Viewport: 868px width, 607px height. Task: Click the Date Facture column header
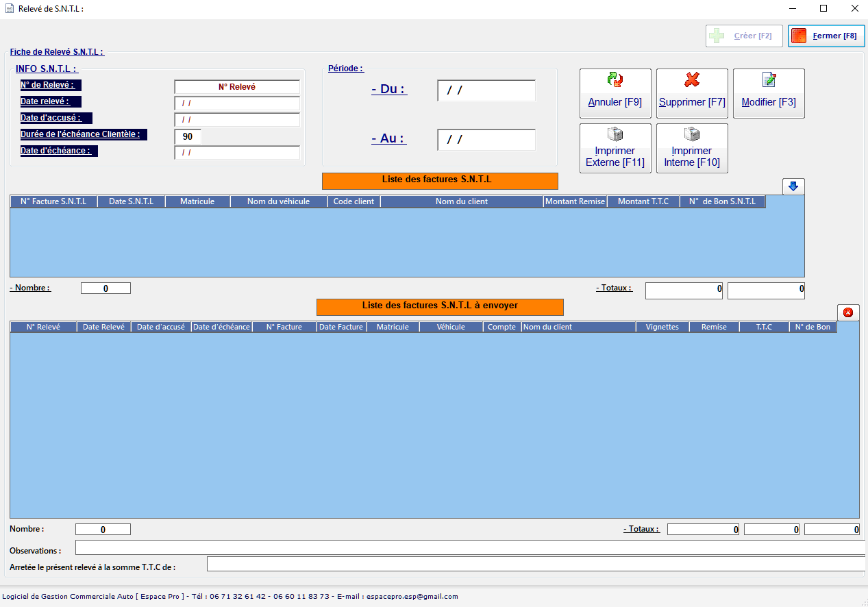(342, 327)
